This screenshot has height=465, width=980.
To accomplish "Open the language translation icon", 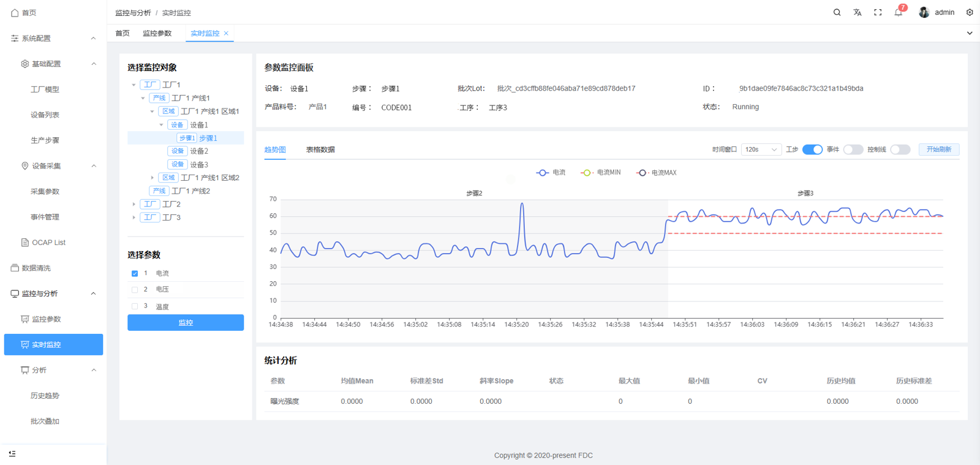I will (858, 12).
